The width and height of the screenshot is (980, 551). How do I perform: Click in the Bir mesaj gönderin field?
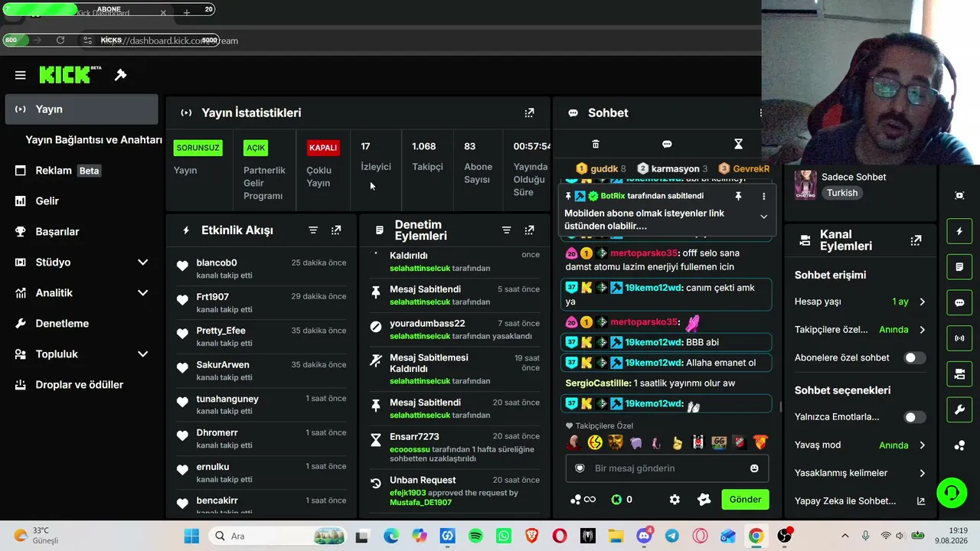coord(667,468)
